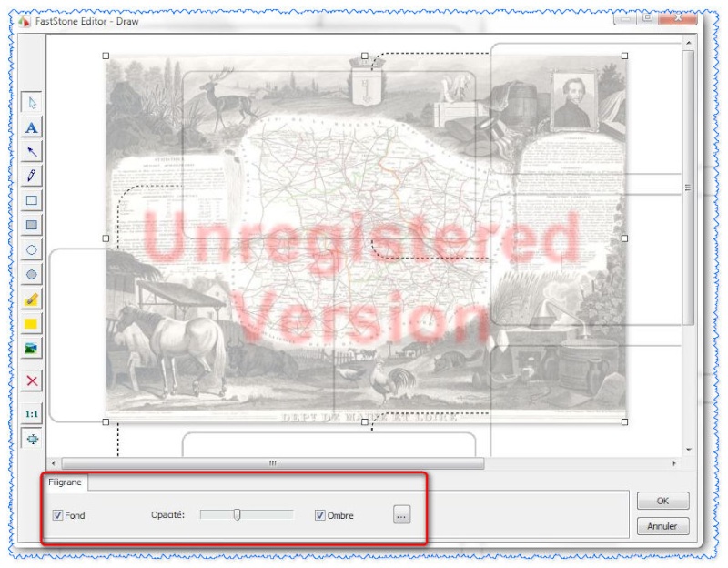
Task: Click the bottom-right selection handle of the image
Action: pyautogui.click(x=624, y=421)
